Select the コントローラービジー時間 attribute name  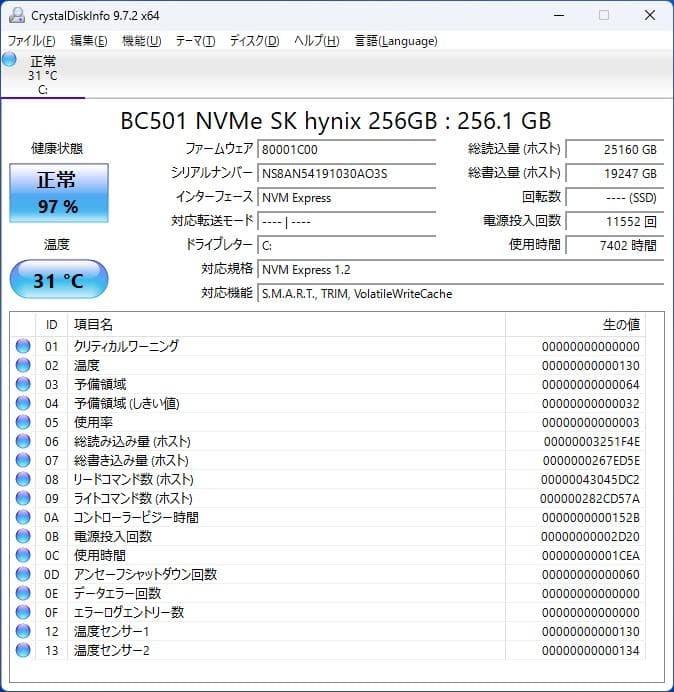tap(136, 517)
